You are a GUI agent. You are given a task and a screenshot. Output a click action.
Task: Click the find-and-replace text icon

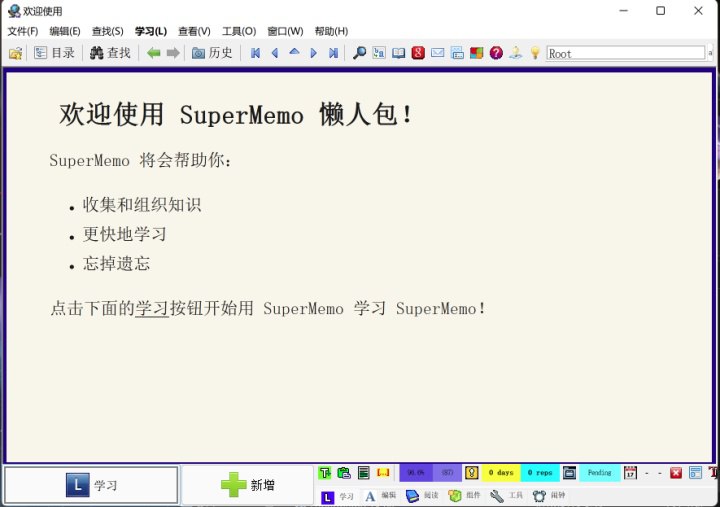(x=379, y=53)
